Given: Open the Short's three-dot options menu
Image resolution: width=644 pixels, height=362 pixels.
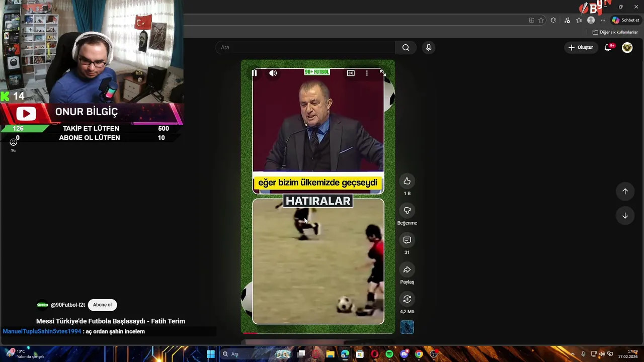Looking at the screenshot, I should [367, 73].
